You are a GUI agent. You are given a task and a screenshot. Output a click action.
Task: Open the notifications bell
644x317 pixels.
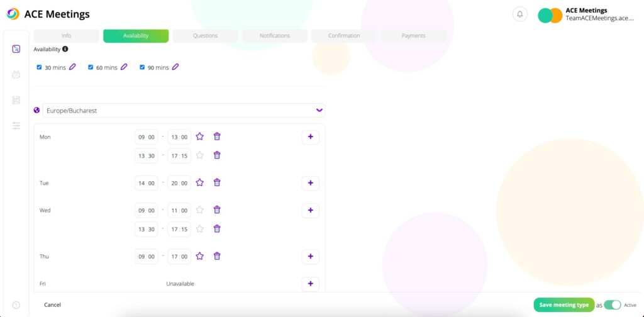point(519,14)
